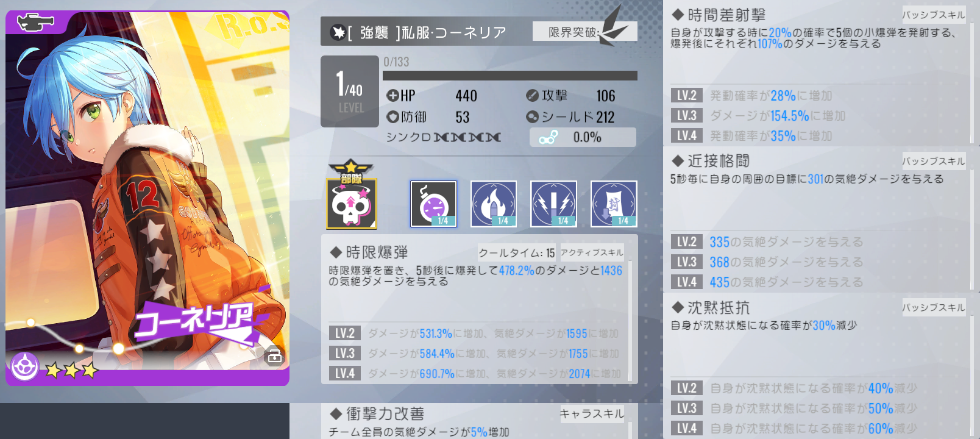Select the lightning strike skill icon
Viewport: 980px width, 439px height.
[553, 204]
